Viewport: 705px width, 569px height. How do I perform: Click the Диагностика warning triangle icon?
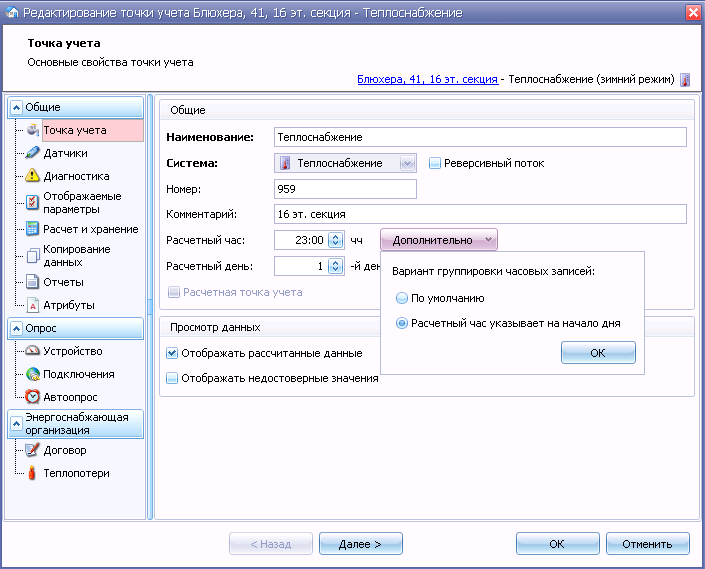32,175
